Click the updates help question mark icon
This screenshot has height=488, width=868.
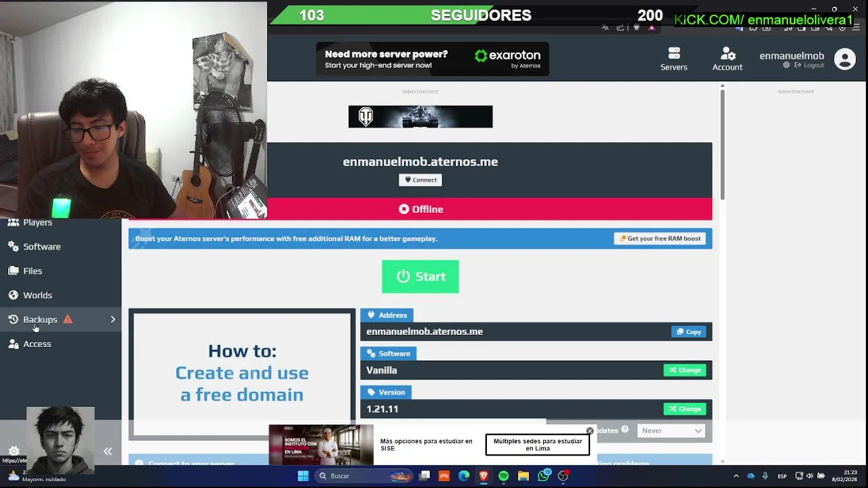(625, 430)
